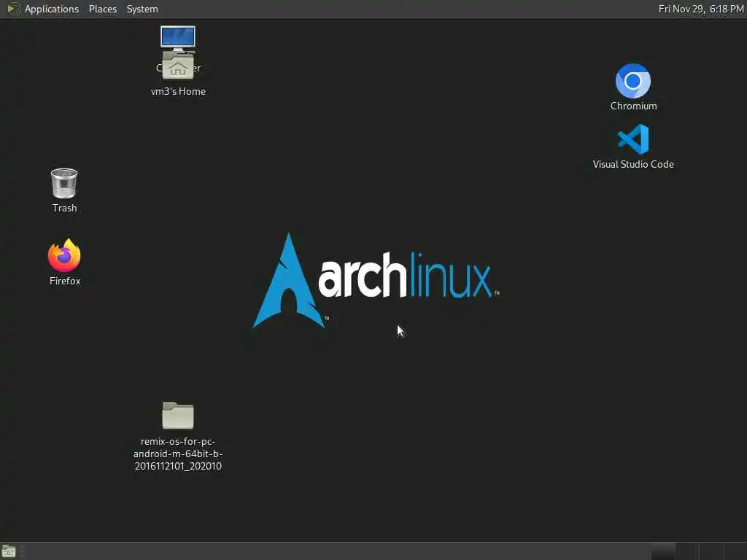Click the "remix-os-for-pc-android-m-64bit" folder name
This screenshot has width=747, height=560.
coord(178,454)
